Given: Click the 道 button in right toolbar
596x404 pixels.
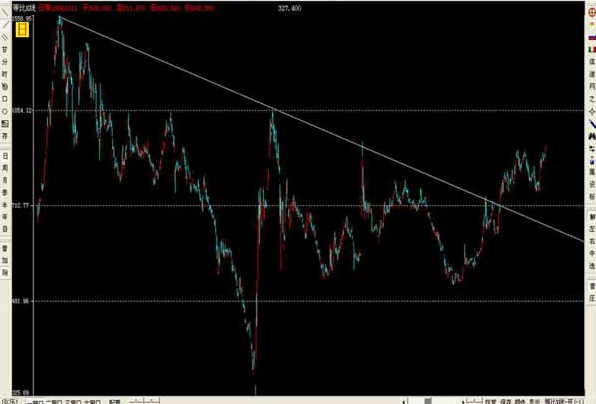Looking at the screenshot, I should (x=592, y=74).
